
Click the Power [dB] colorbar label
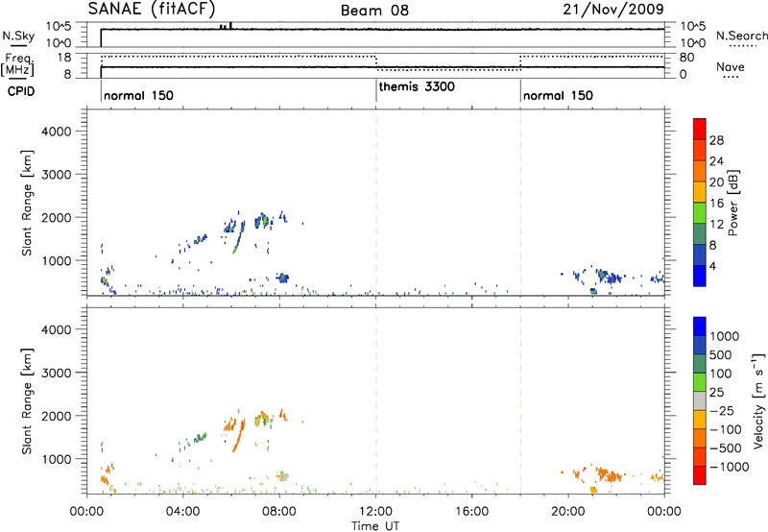pyautogui.click(x=733, y=203)
